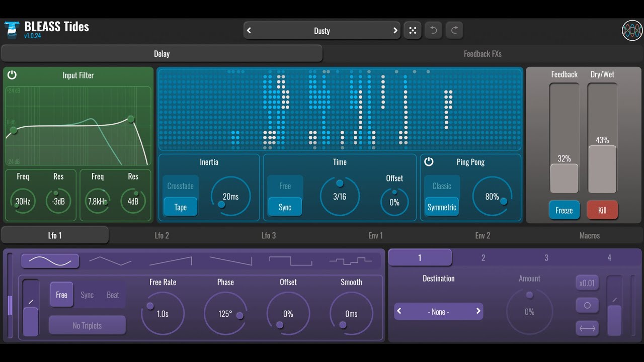Open the BLEASS round logo menu
The image size is (644, 362).
click(632, 30)
